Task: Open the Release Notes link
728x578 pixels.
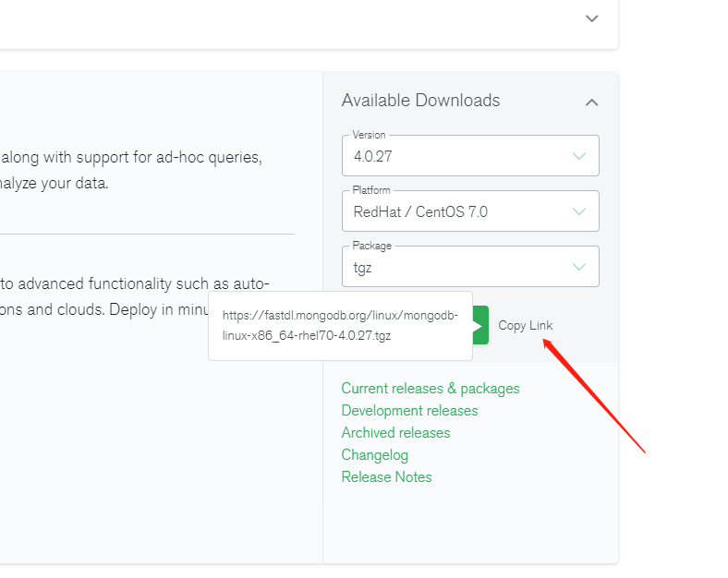Action: coord(386,477)
